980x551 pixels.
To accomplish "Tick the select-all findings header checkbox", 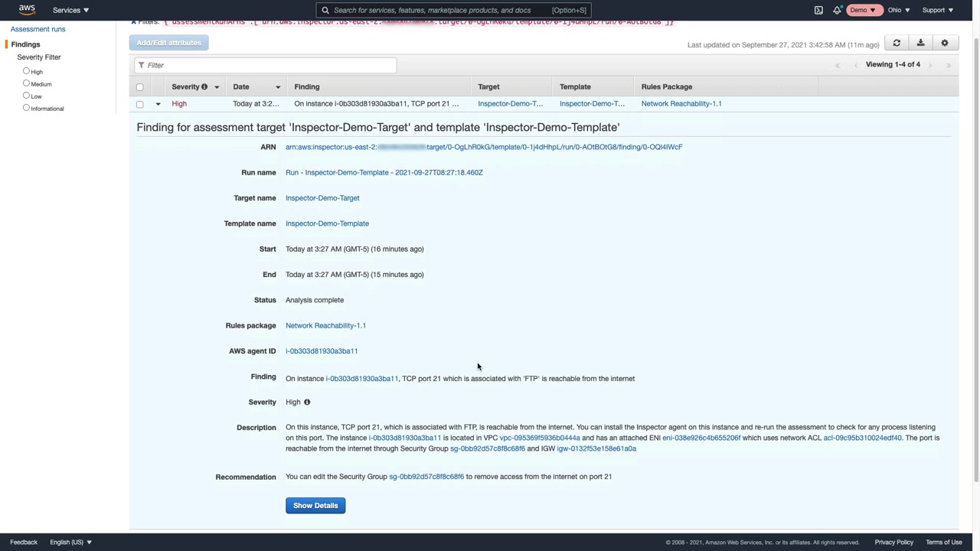I will 139,87.
